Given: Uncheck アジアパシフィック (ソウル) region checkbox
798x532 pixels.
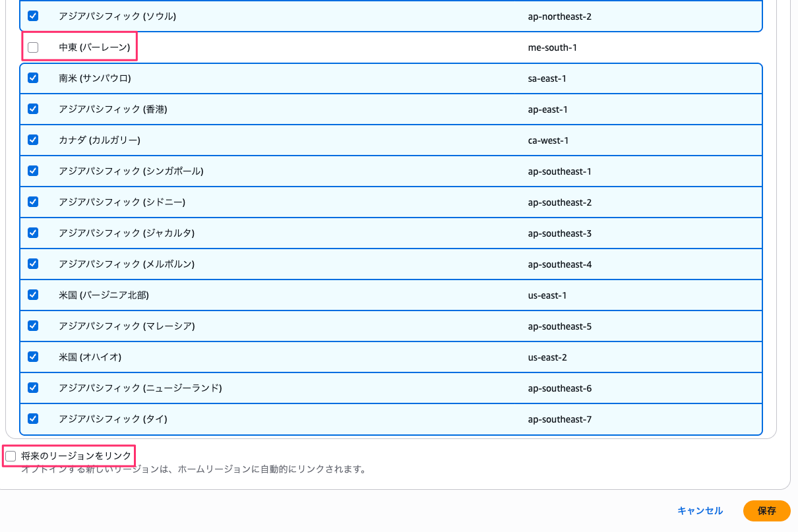Looking at the screenshot, I should point(33,16).
